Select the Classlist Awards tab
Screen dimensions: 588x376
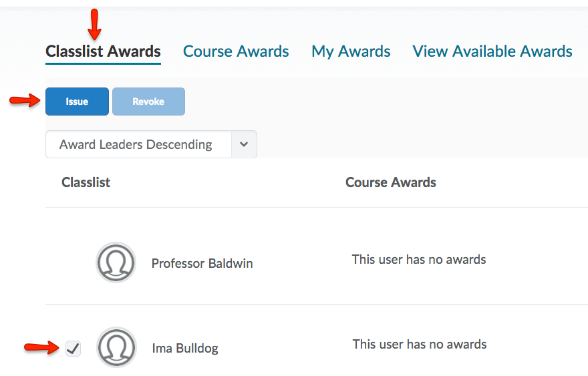click(103, 51)
